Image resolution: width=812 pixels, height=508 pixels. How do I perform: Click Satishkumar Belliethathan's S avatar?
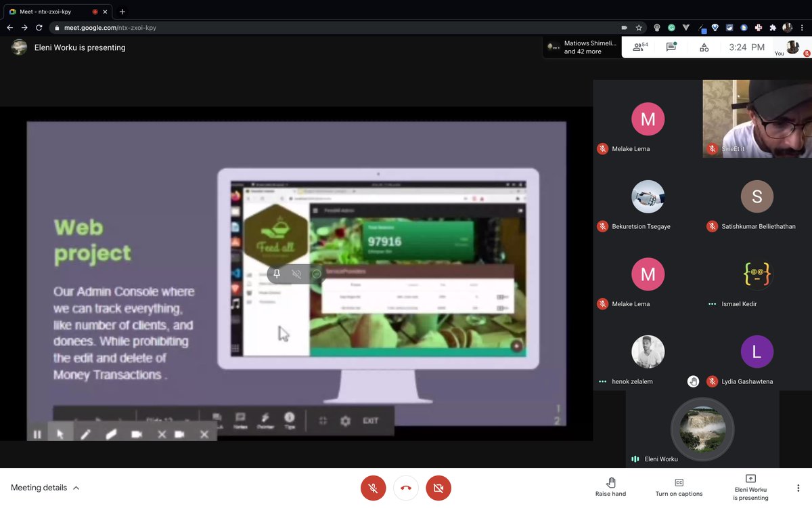[x=757, y=197]
